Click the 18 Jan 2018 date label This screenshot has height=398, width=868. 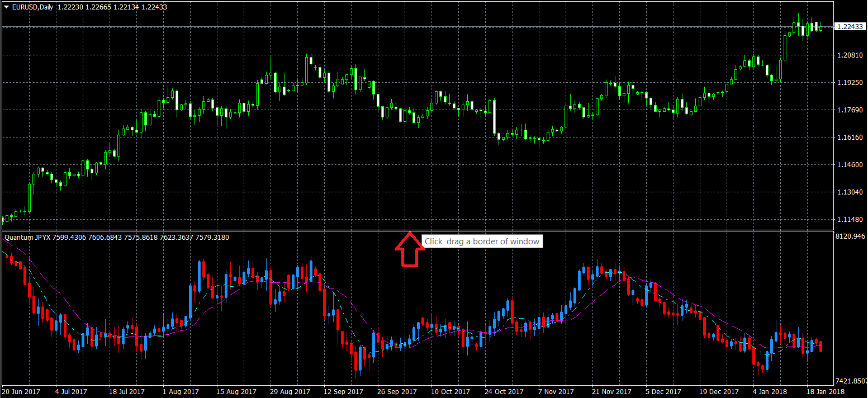(x=825, y=392)
